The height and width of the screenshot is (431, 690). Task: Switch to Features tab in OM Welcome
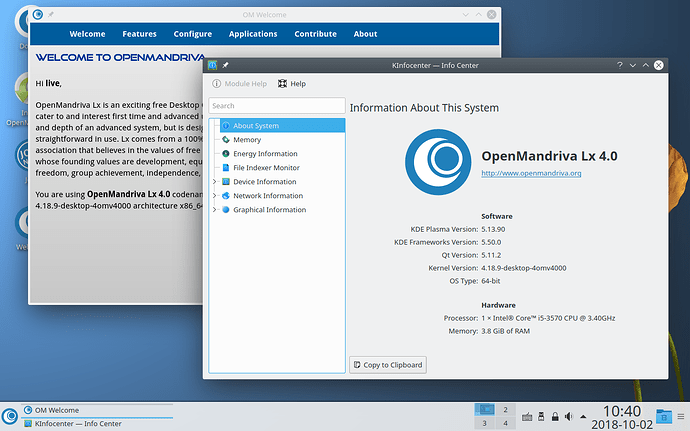coord(139,34)
